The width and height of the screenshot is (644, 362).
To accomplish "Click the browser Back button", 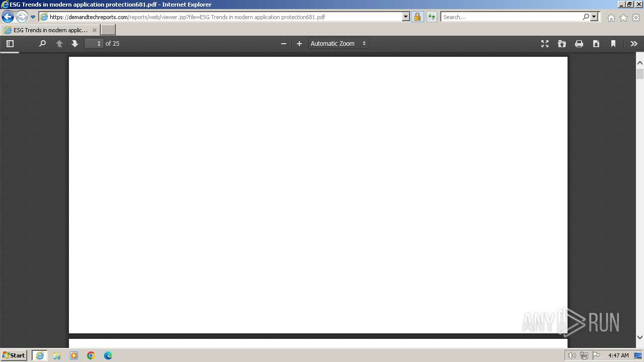I will (x=8, y=17).
